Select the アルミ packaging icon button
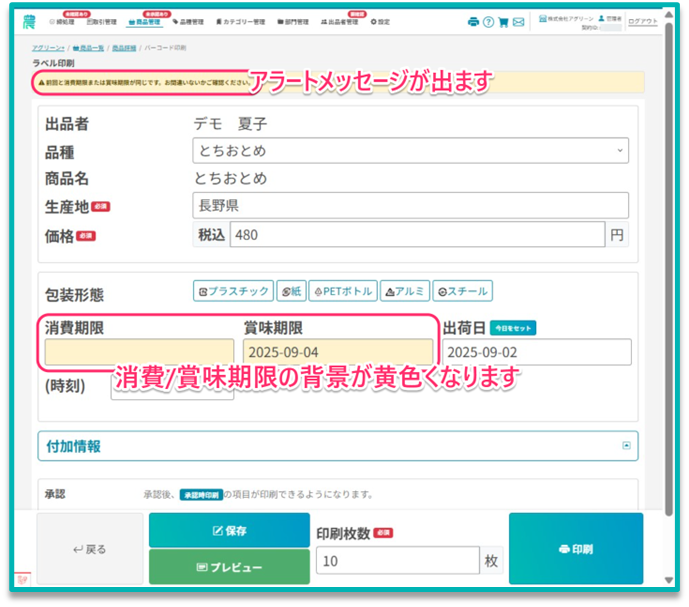 (405, 291)
